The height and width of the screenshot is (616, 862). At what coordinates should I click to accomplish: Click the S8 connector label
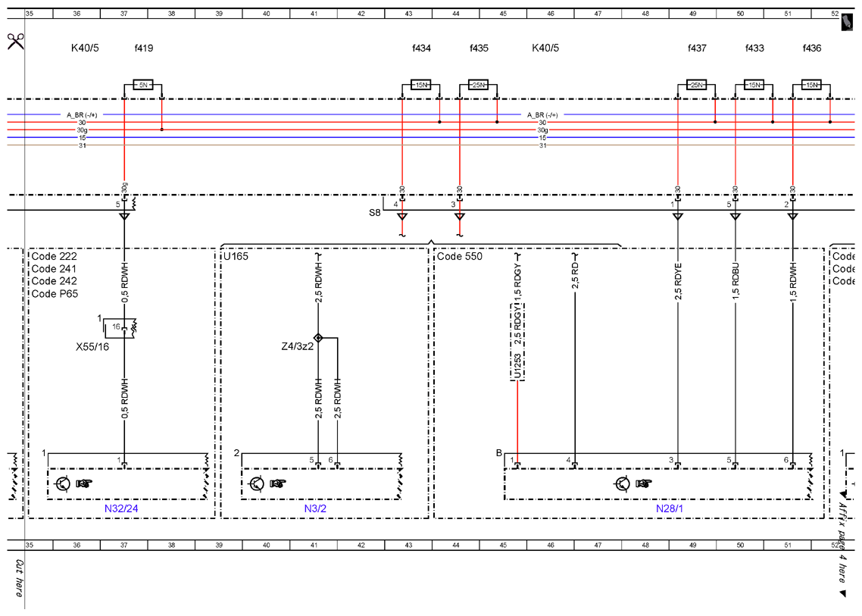point(374,212)
